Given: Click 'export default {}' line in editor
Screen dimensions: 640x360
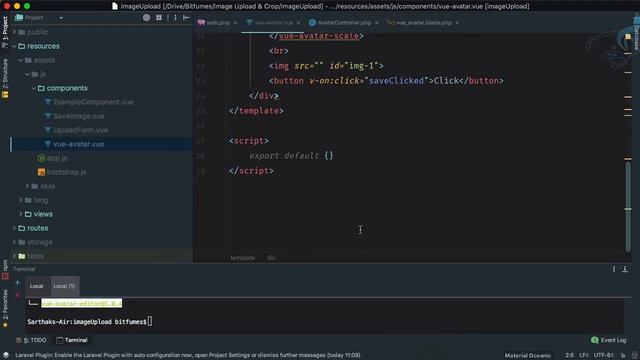Looking at the screenshot, I should 291,156.
